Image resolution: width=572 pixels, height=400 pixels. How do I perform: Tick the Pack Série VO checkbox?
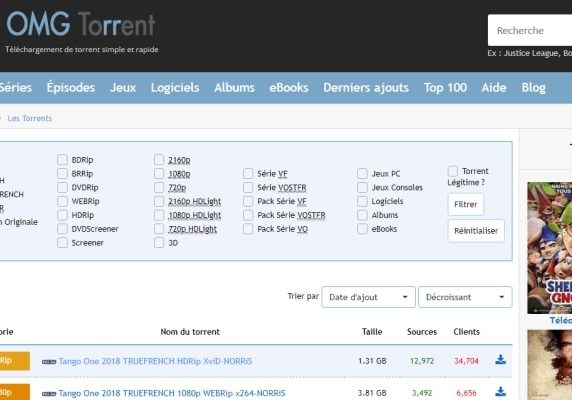(x=248, y=229)
